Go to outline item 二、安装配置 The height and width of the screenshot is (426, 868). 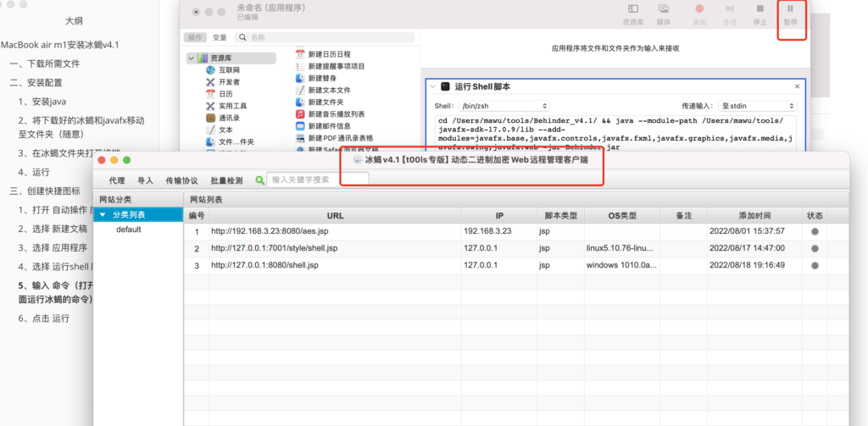(x=36, y=83)
